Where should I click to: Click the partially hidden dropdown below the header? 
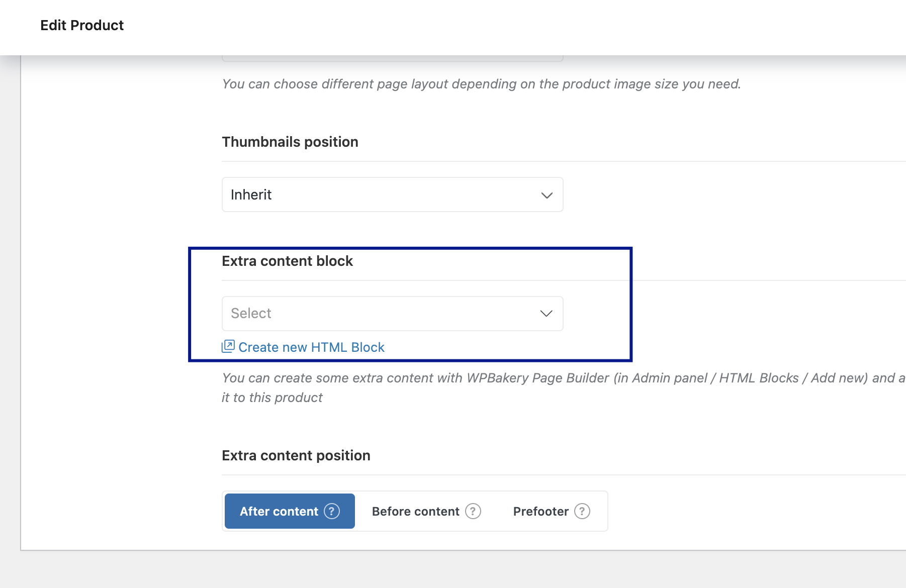(392, 58)
